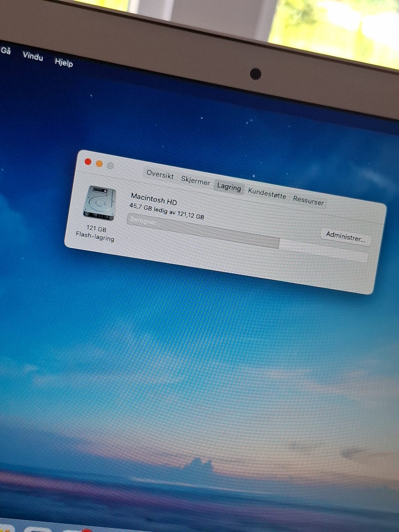Open the Gå menu
This screenshot has height=532, width=399.
6,51
